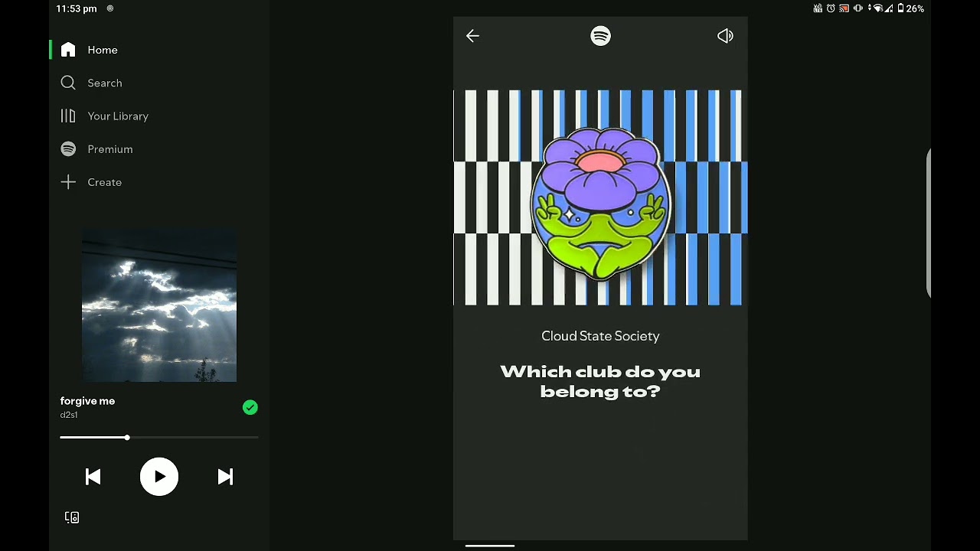Tap the bottom navigation handle bar
This screenshot has width=980, height=551.
coord(490,546)
